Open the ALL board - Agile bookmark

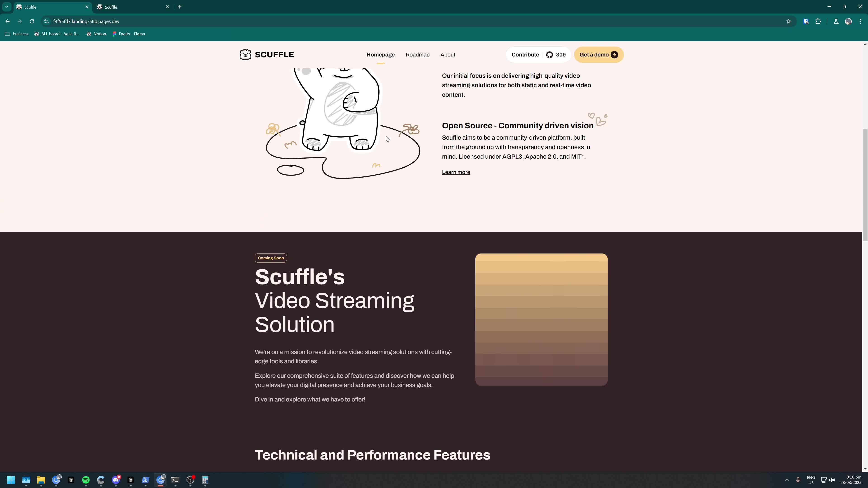[x=57, y=34]
